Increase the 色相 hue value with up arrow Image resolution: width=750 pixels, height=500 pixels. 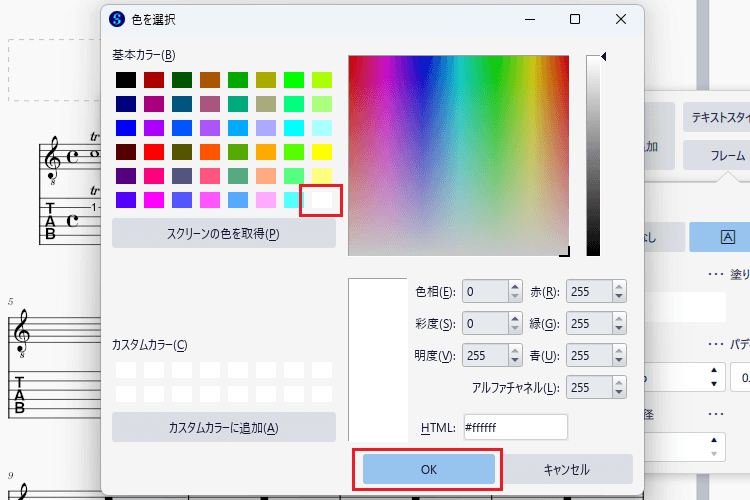point(515,287)
